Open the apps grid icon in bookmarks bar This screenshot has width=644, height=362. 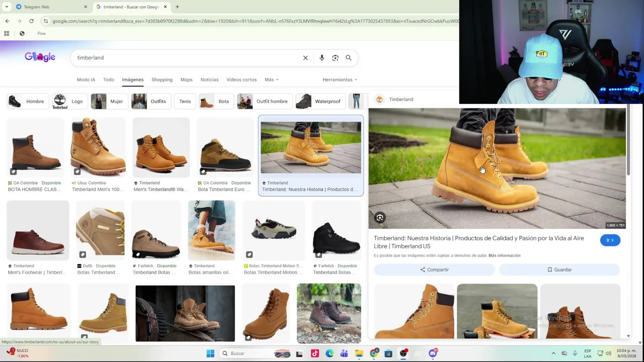[x=7, y=34]
